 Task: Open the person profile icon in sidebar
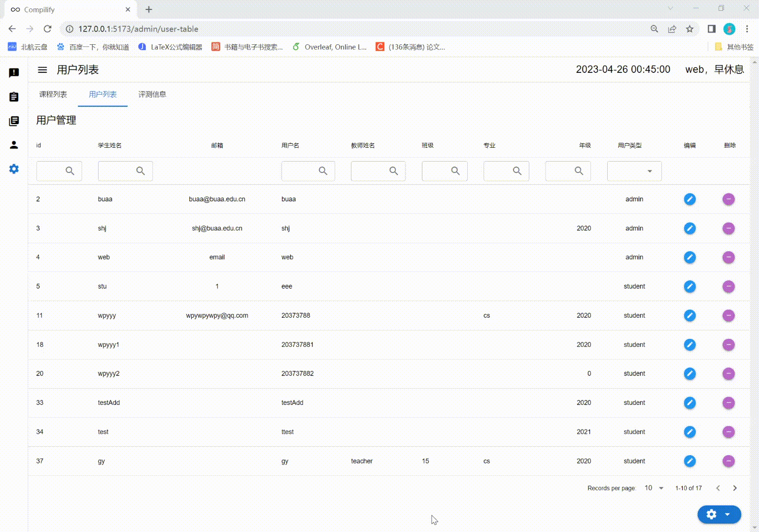click(x=14, y=145)
